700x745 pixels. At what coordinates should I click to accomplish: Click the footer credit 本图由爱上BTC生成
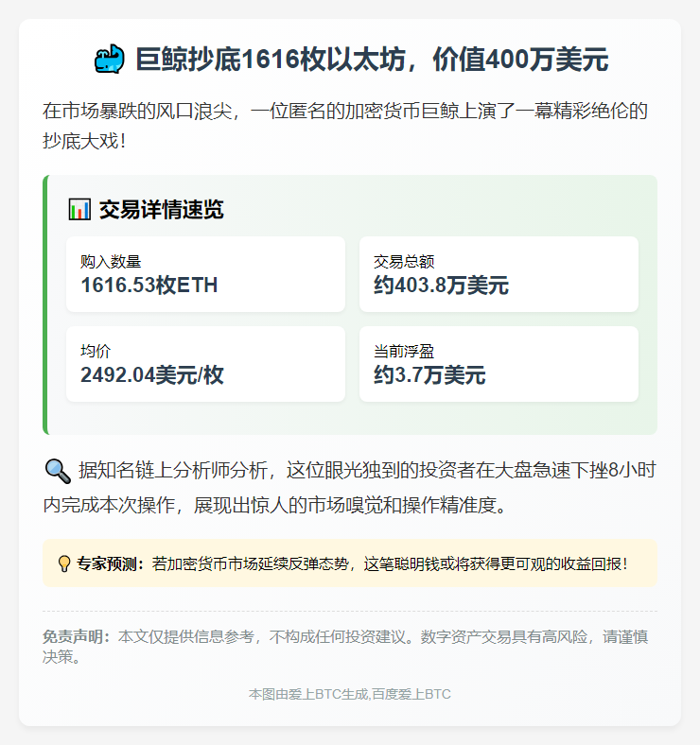[x=349, y=694]
